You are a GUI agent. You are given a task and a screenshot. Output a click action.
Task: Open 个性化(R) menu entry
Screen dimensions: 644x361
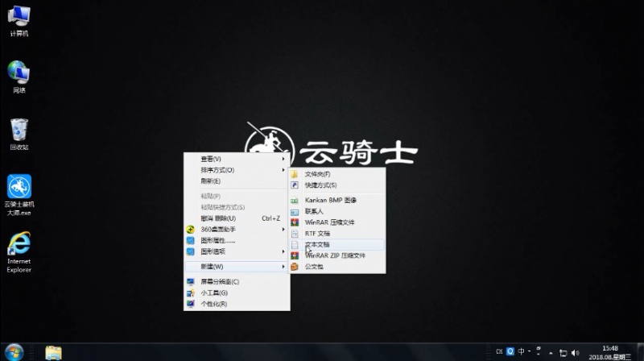(237, 304)
